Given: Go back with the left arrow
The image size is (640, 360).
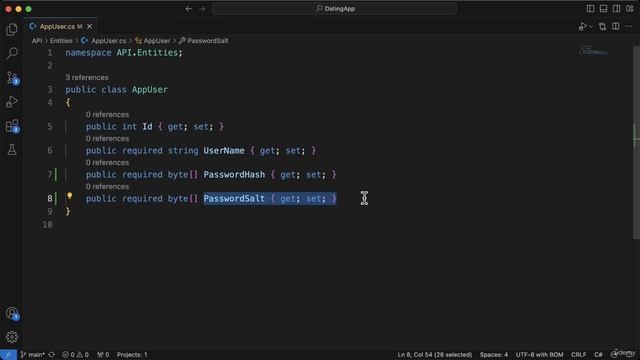Looking at the screenshot, I should 189,9.
